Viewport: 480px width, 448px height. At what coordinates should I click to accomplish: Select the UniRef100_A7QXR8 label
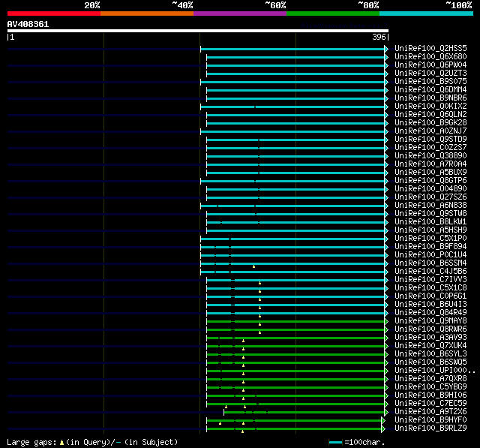point(430,379)
